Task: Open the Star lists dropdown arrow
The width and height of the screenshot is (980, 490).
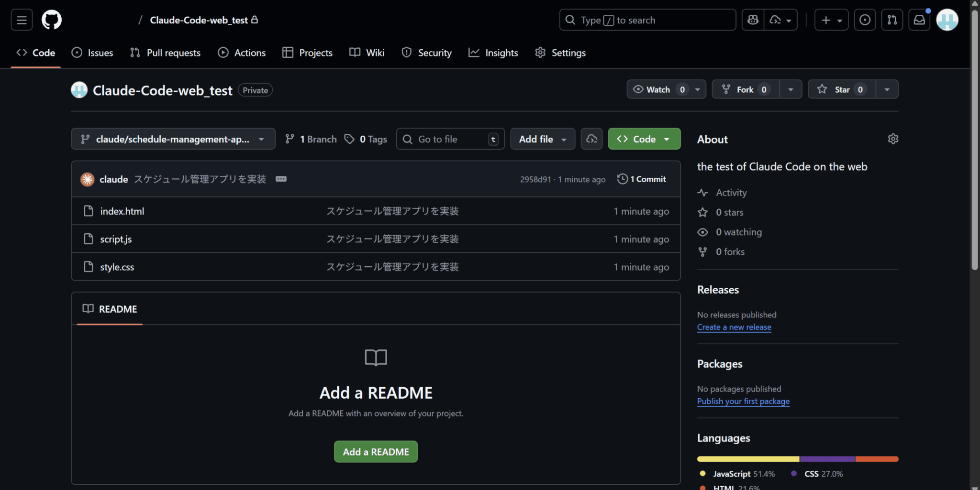Action: pyautogui.click(x=887, y=89)
